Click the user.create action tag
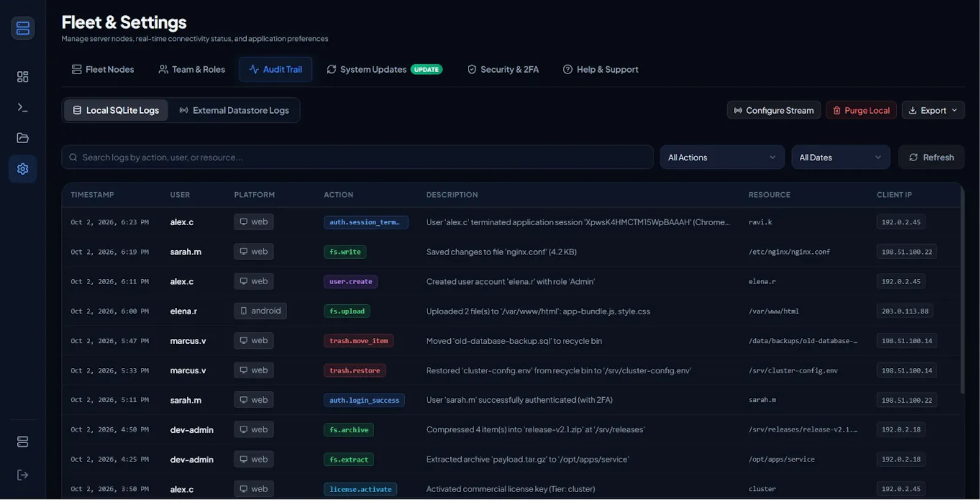This screenshot has width=980, height=500. coord(351,282)
